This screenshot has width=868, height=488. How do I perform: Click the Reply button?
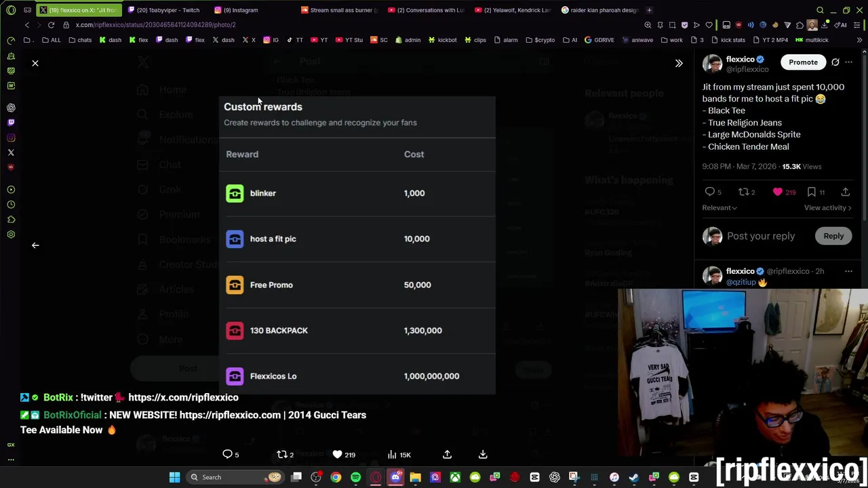click(833, 236)
